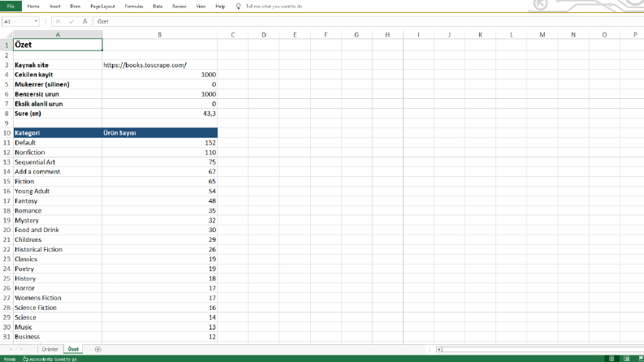Select cell A1 containing Özet
644x362 pixels.
[x=58, y=45]
